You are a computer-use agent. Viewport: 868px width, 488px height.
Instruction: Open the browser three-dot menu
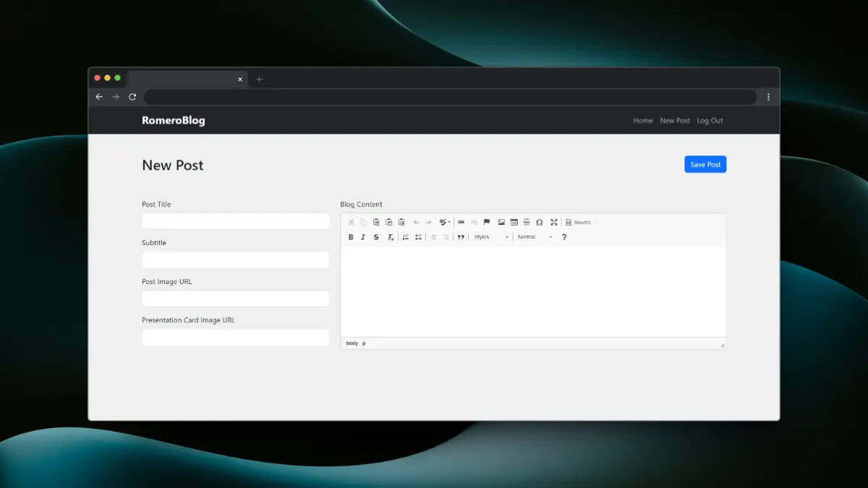pyautogui.click(x=768, y=97)
